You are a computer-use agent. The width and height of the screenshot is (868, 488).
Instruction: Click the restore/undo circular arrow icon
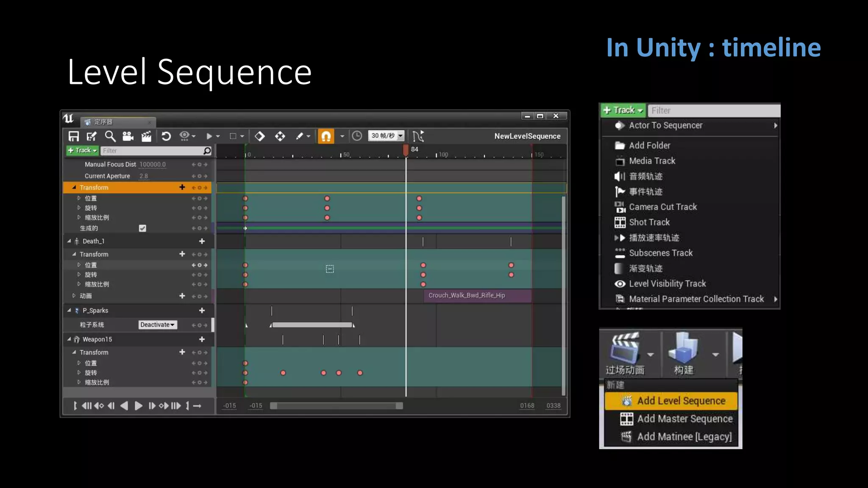pos(166,136)
